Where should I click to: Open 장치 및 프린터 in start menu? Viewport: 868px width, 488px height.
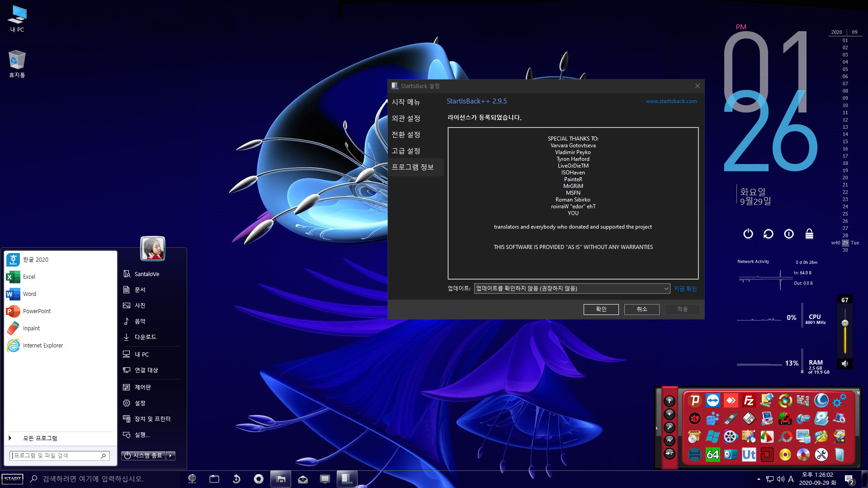152,419
